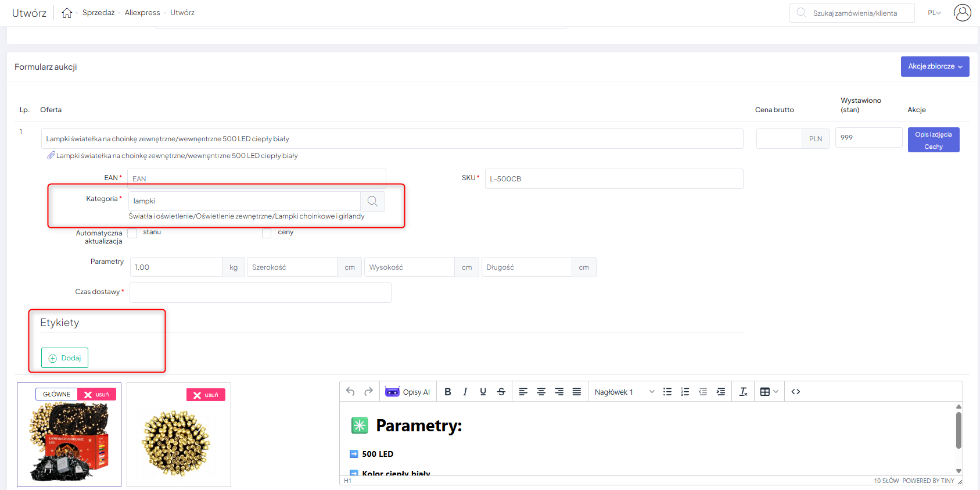Enable automatic update of ceny
The height and width of the screenshot is (490, 980).
[267, 233]
